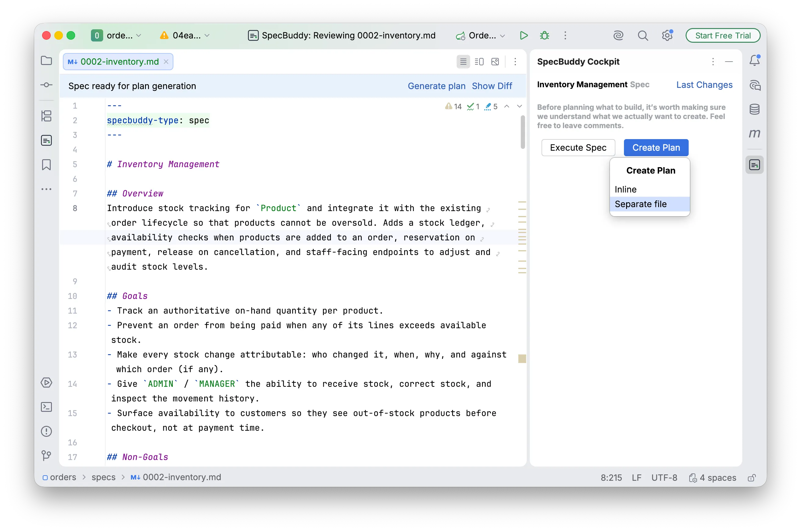Click the Execute Spec button
The image size is (801, 532).
point(578,148)
